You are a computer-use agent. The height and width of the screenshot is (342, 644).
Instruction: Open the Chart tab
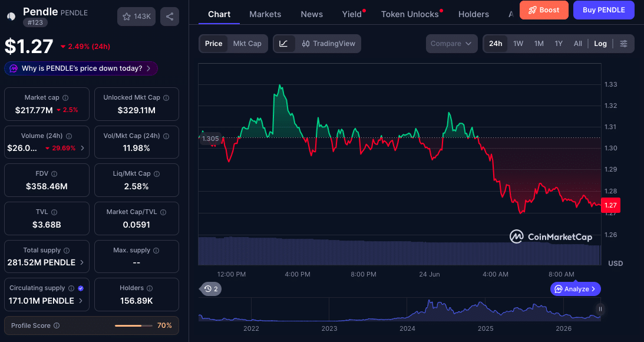click(x=219, y=14)
